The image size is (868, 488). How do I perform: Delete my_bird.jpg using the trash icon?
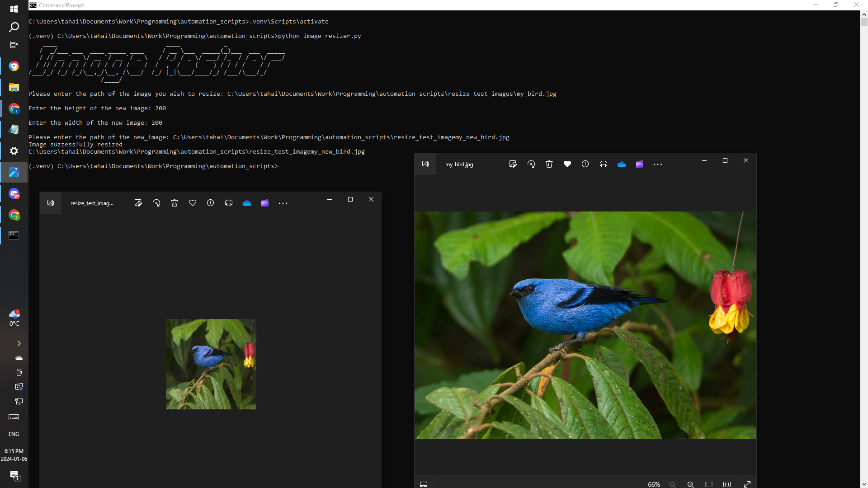(549, 164)
